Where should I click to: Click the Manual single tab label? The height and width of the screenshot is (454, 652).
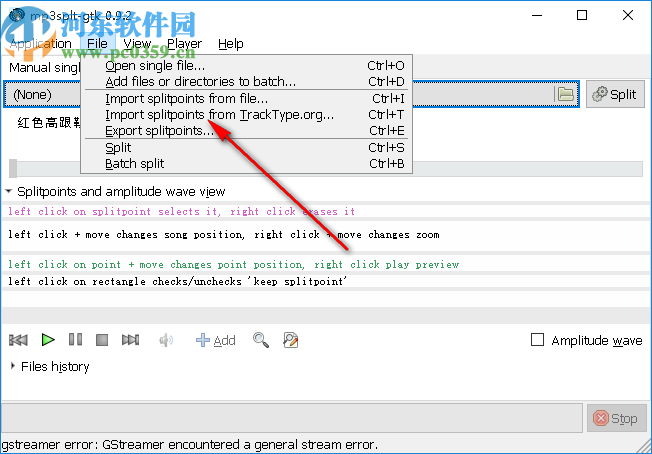pos(44,68)
